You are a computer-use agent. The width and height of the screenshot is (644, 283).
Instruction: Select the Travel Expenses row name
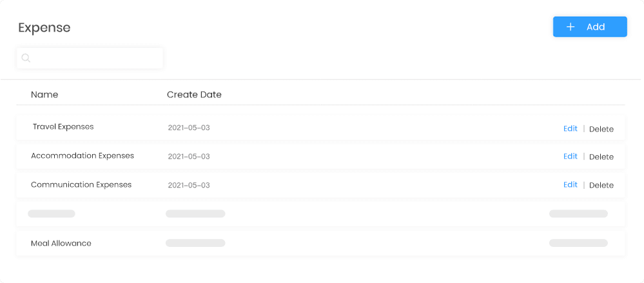[x=63, y=127]
